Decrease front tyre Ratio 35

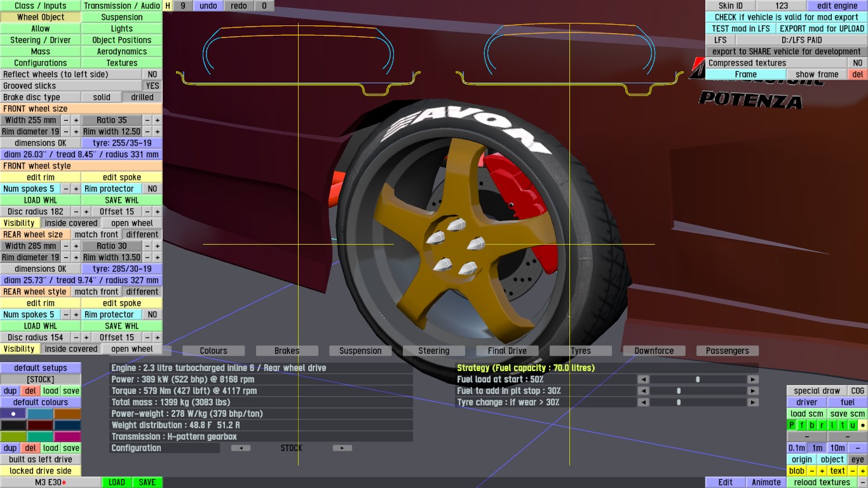coord(147,120)
